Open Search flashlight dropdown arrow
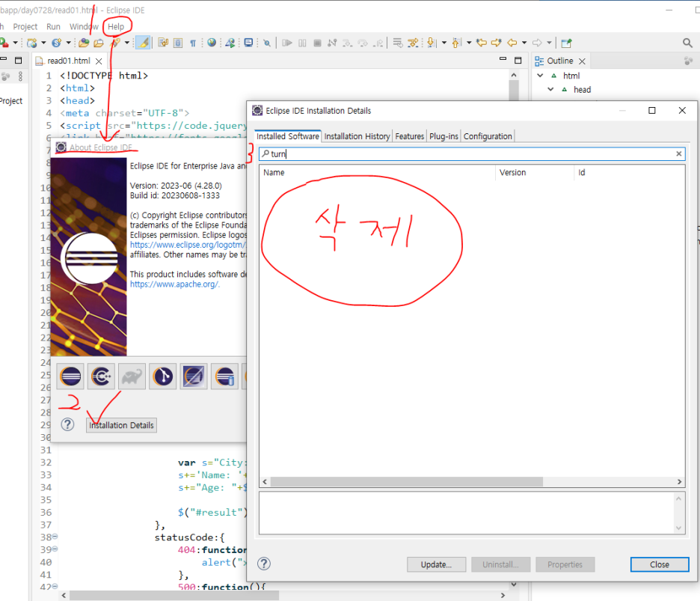The width and height of the screenshot is (700, 601). pos(127,43)
